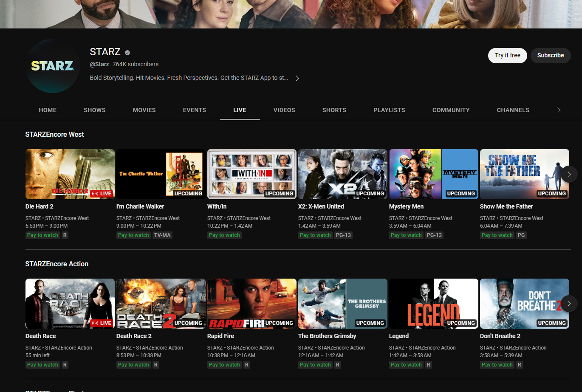This screenshot has width=582, height=392.
Task: Click Pay to watch badge under Legend
Action: point(406,365)
